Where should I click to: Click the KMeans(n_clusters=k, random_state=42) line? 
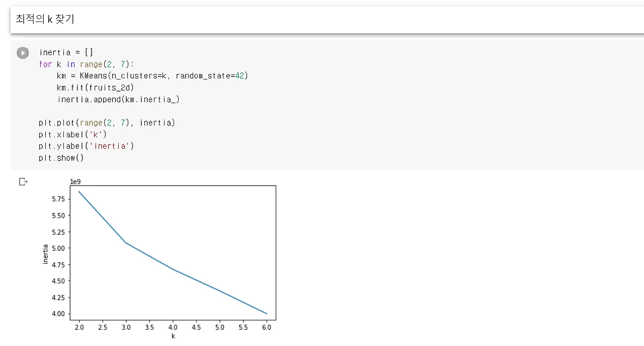(152, 76)
